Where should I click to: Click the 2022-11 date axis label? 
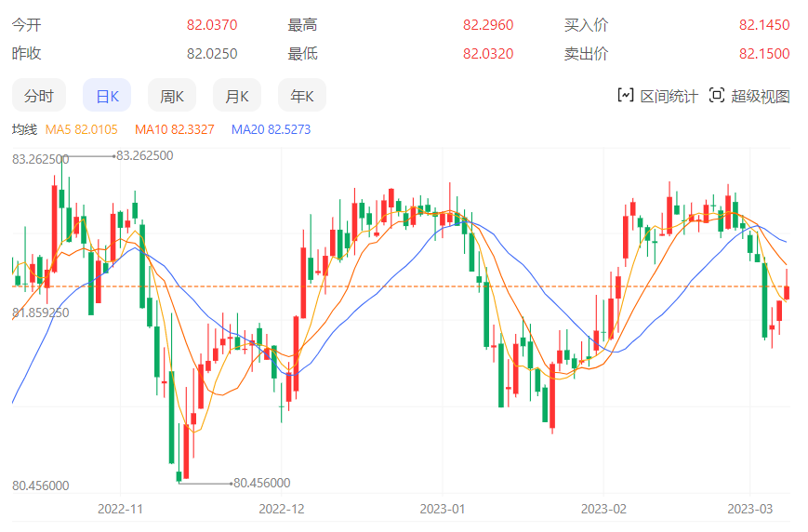click(x=121, y=509)
